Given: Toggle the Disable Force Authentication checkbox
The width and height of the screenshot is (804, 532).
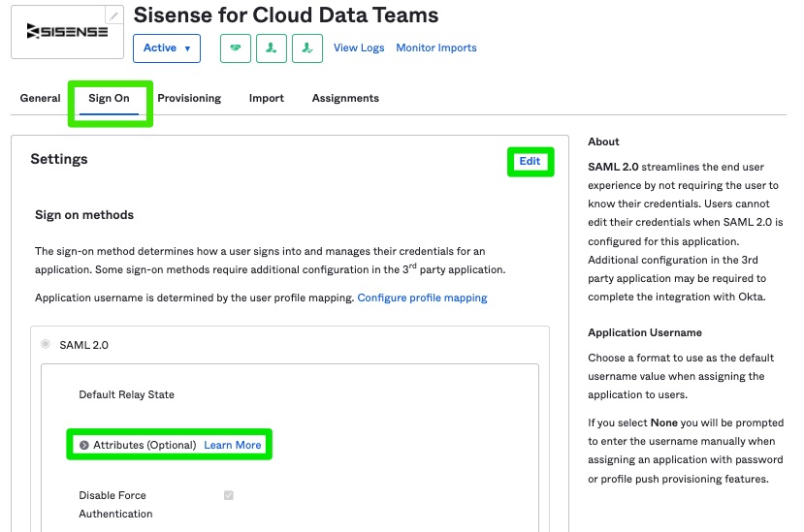Looking at the screenshot, I should click(229, 495).
